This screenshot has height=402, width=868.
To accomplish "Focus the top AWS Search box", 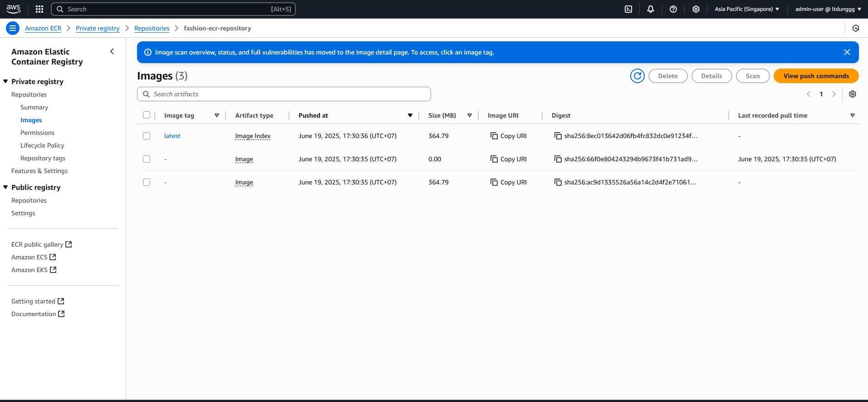I will (173, 9).
